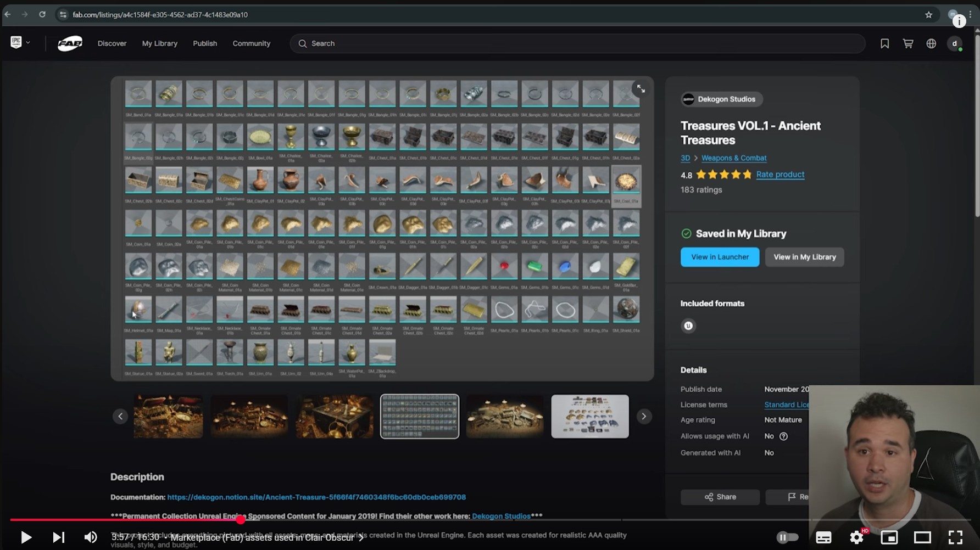Select the first treasure chest thumbnail
Viewport: 980px width, 550px height.
168,417
